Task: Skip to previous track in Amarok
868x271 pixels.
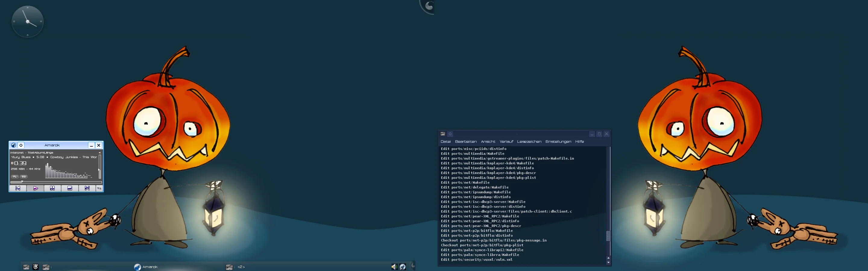Action: tap(18, 188)
